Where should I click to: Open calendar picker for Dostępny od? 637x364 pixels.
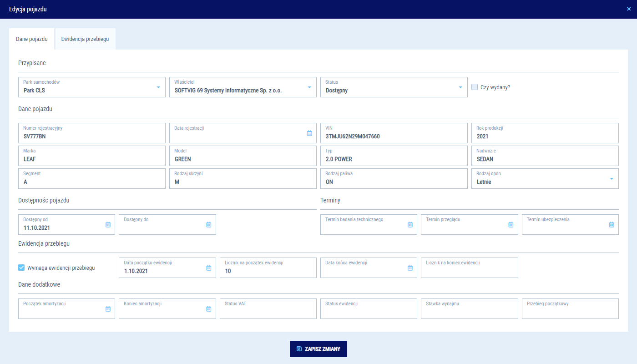pos(108,225)
